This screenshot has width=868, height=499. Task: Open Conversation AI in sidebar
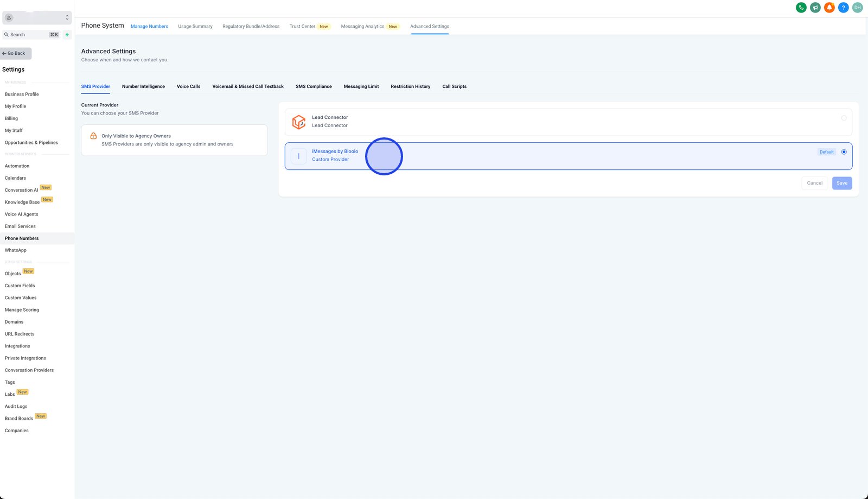point(22,190)
